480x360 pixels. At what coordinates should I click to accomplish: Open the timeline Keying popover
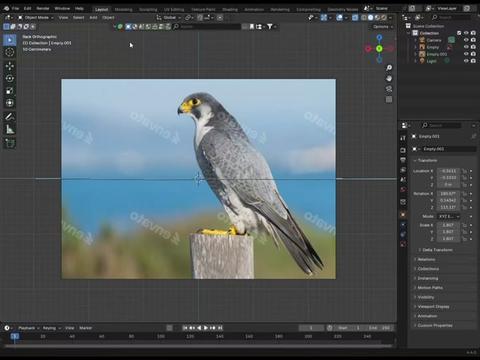[51, 328]
